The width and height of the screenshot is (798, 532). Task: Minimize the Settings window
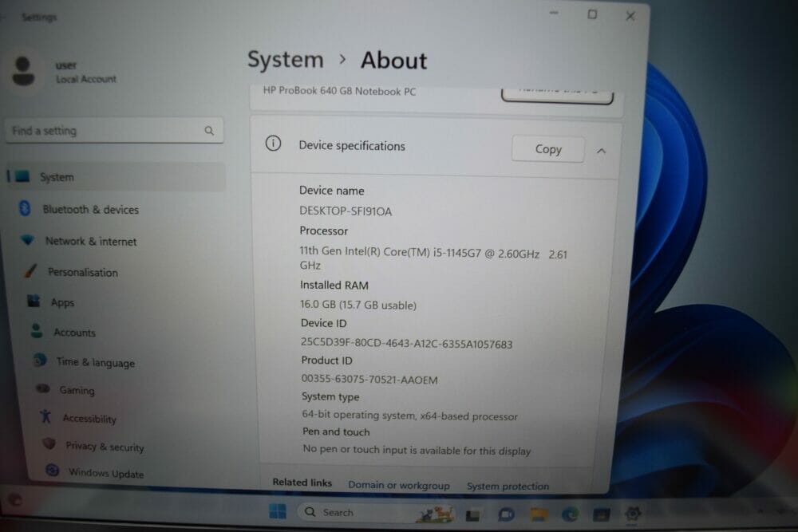(x=555, y=14)
